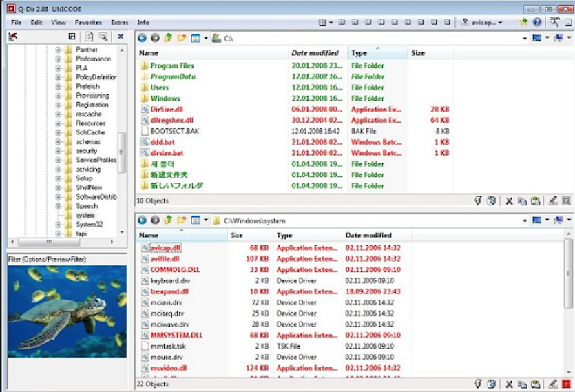Click the gold star favorites icon in the main toolbar
This screenshot has height=392, width=575.
coord(523,22)
